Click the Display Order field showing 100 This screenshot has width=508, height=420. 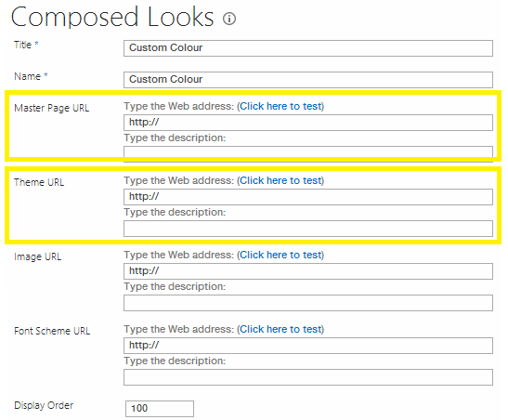[x=160, y=409]
